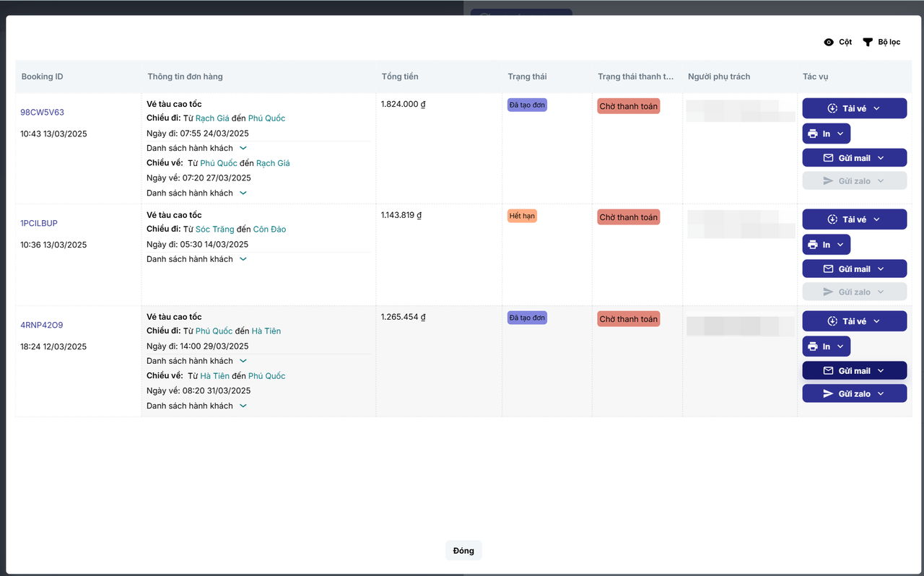924x576 pixels.
Task: Click the In print button for booking 1PCILBUP
Action: coord(827,245)
